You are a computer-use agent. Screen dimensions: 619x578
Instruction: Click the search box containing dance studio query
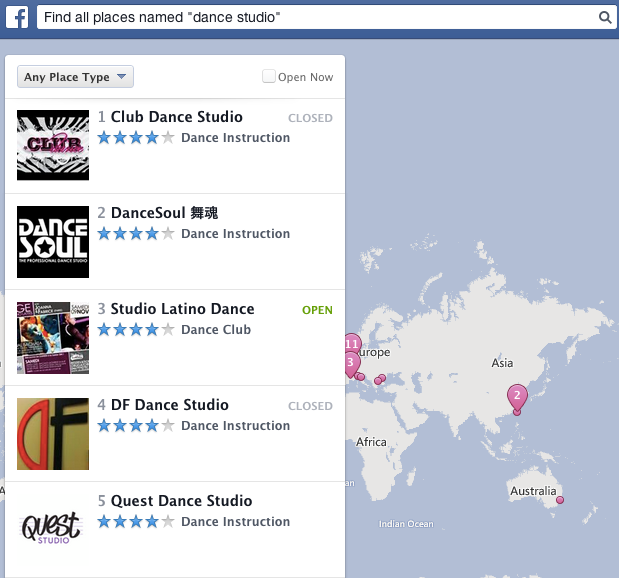click(x=326, y=17)
